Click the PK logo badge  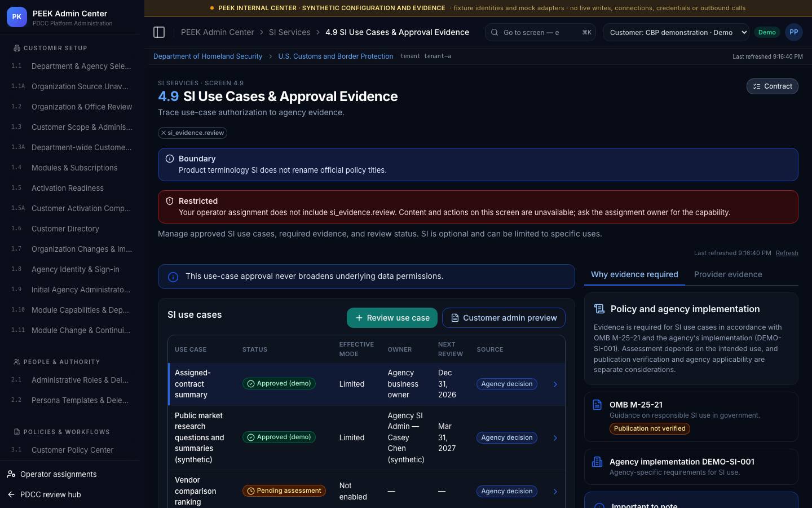(x=16, y=17)
